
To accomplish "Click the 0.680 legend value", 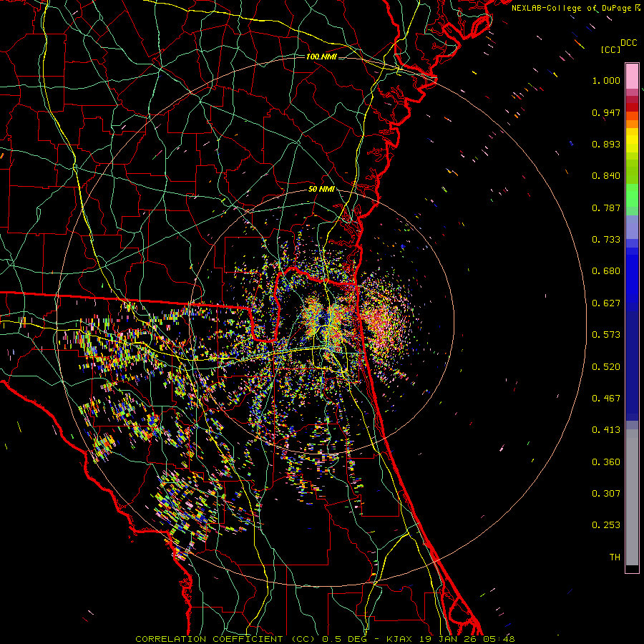I will coord(606,271).
